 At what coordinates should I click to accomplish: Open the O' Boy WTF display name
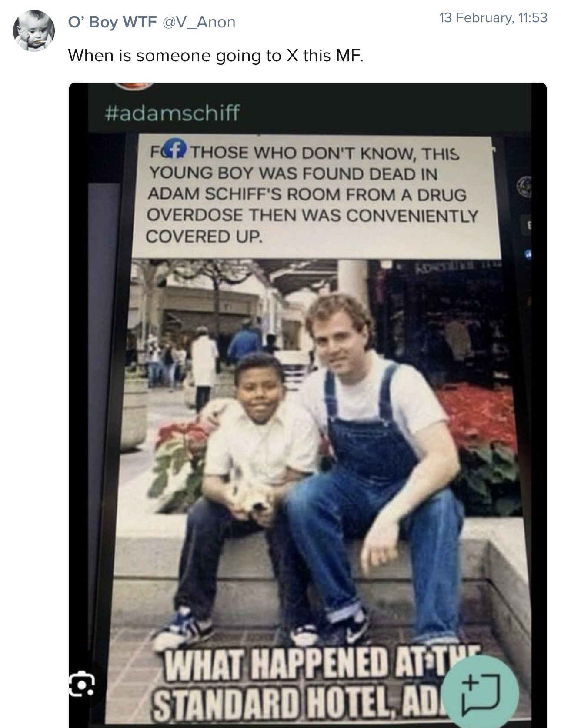pos(112,22)
